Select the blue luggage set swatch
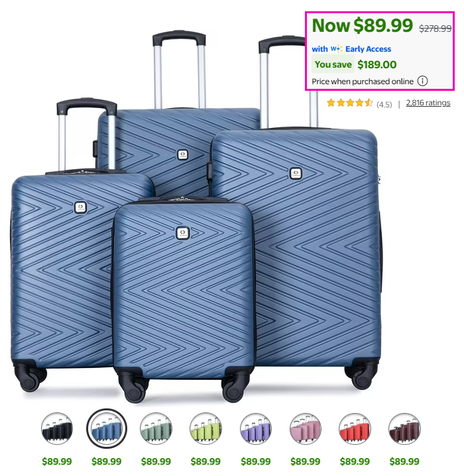The image size is (464, 476). click(107, 428)
